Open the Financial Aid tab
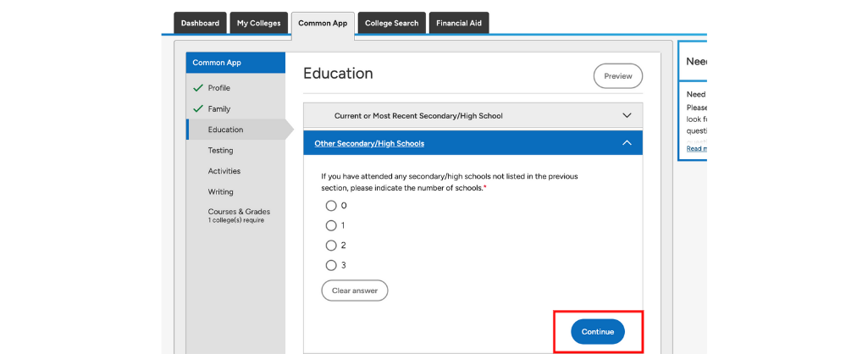The width and height of the screenshot is (868, 354). click(x=459, y=23)
